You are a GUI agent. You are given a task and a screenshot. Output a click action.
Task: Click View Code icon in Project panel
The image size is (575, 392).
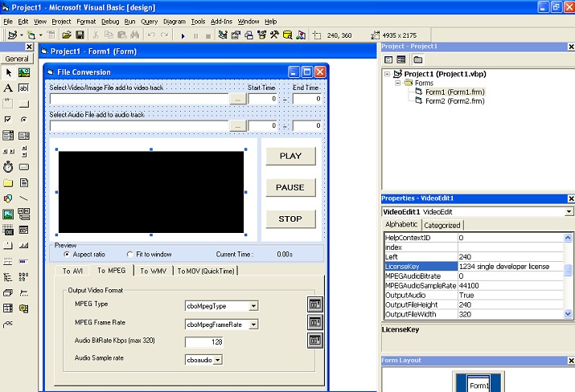[x=389, y=59]
